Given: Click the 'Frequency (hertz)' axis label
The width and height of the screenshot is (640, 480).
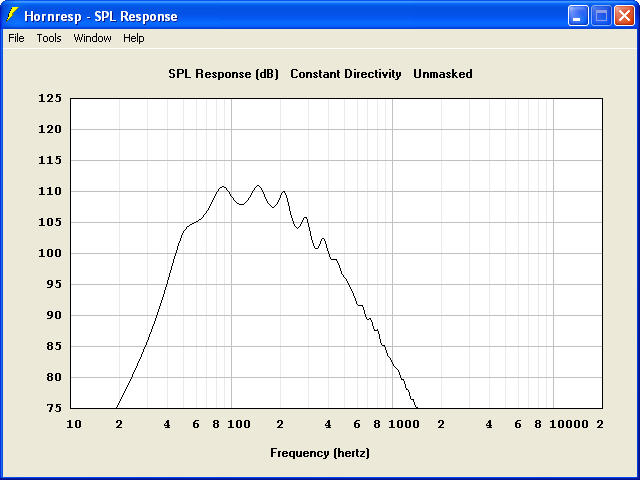Looking at the screenshot, I should click(x=320, y=453).
